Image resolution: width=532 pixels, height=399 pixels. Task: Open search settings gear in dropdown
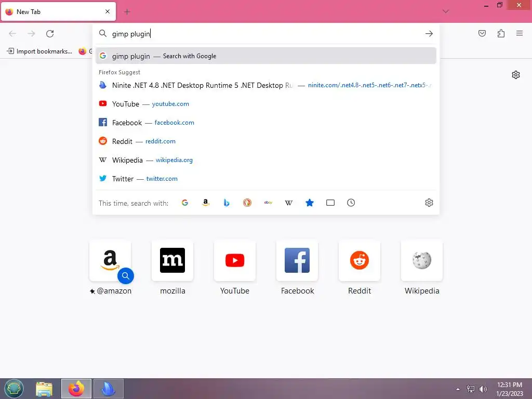pos(429,203)
